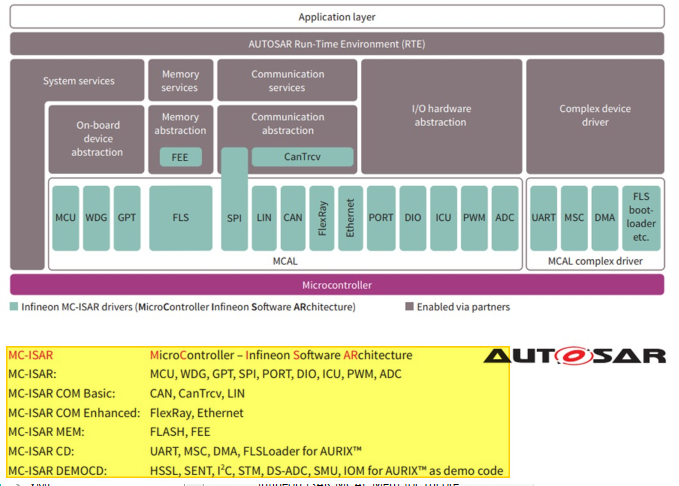Image resolution: width=679 pixels, height=486 pixels.
Task: Select the Ethernet driver box
Action: tap(350, 218)
